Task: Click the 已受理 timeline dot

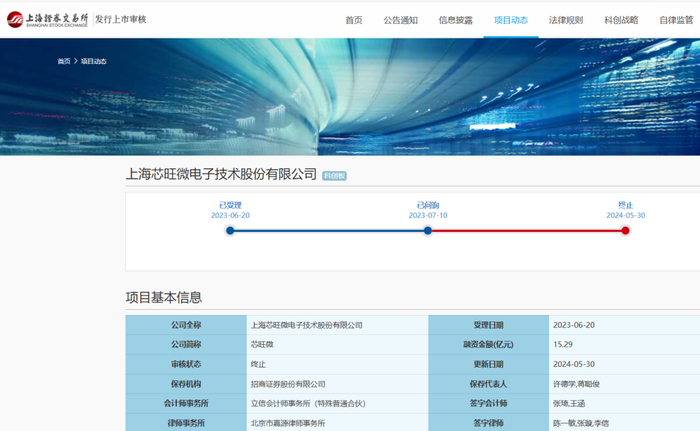Action: click(230, 230)
